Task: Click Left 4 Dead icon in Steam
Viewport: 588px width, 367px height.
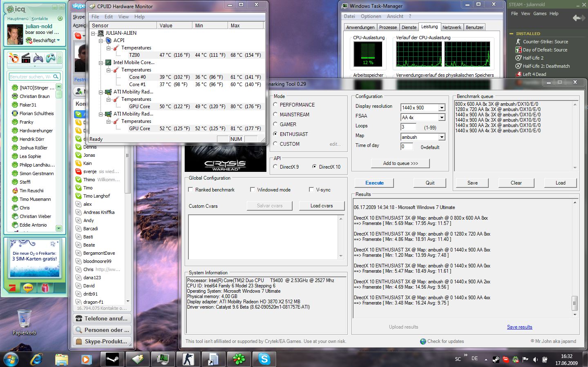Action: pos(519,74)
